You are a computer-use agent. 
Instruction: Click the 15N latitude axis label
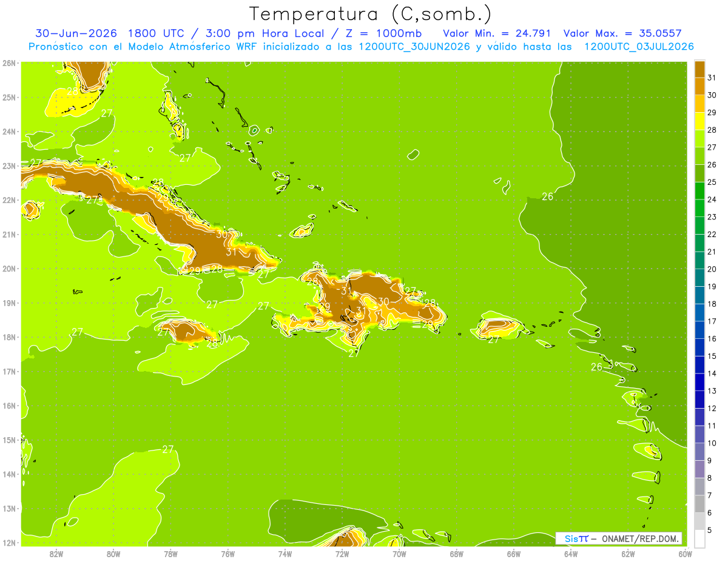coord(9,440)
